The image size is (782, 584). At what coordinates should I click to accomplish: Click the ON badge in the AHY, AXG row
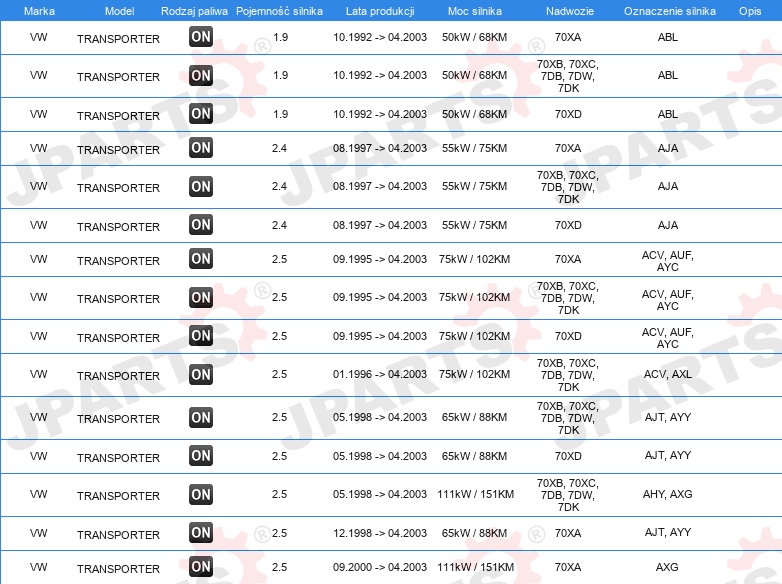pos(201,494)
